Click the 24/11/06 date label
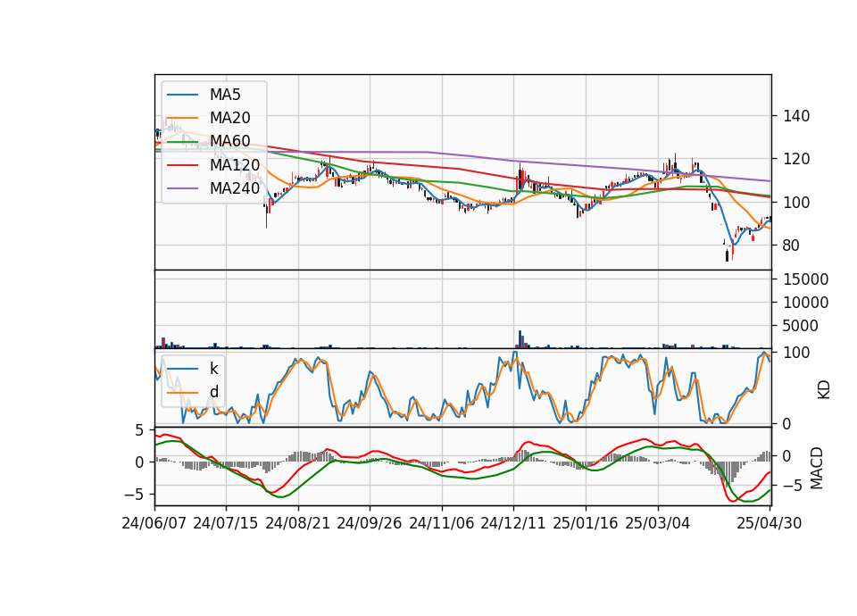 [x=442, y=523]
